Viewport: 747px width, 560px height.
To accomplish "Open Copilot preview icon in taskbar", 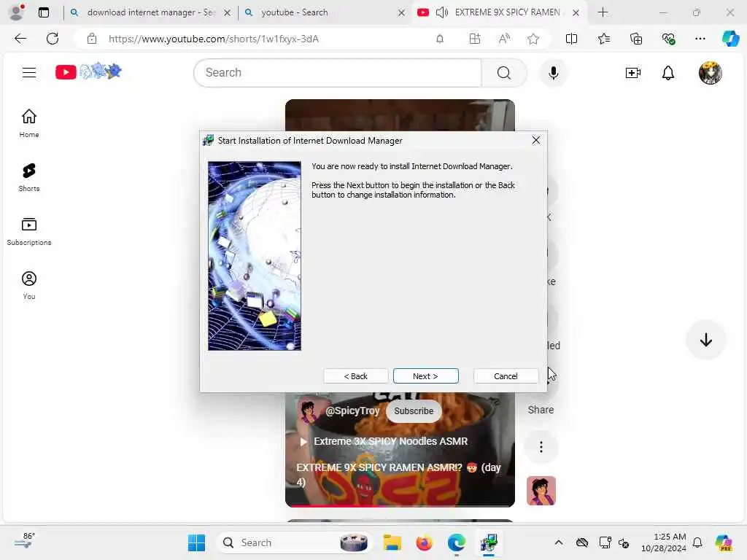I will [x=724, y=542].
